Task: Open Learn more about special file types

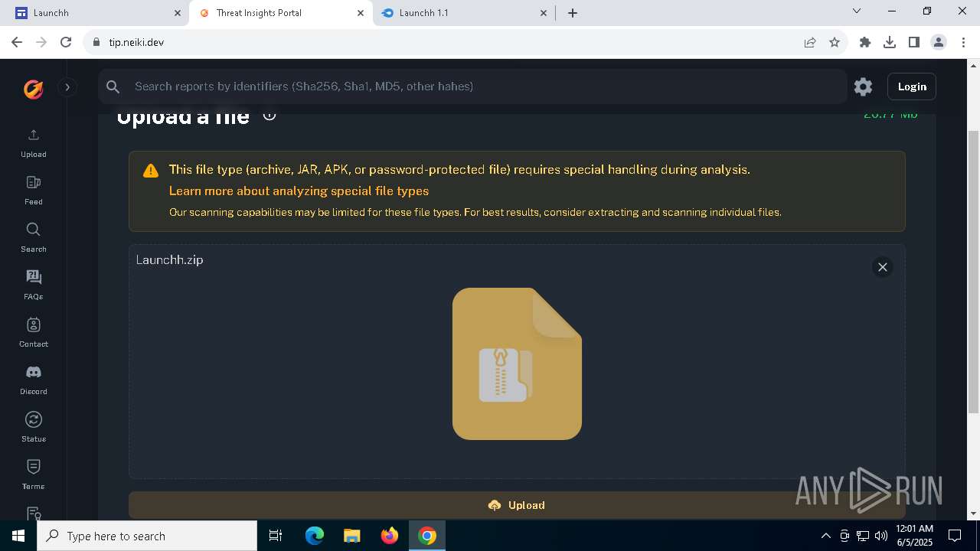Action: coord(299,191)
